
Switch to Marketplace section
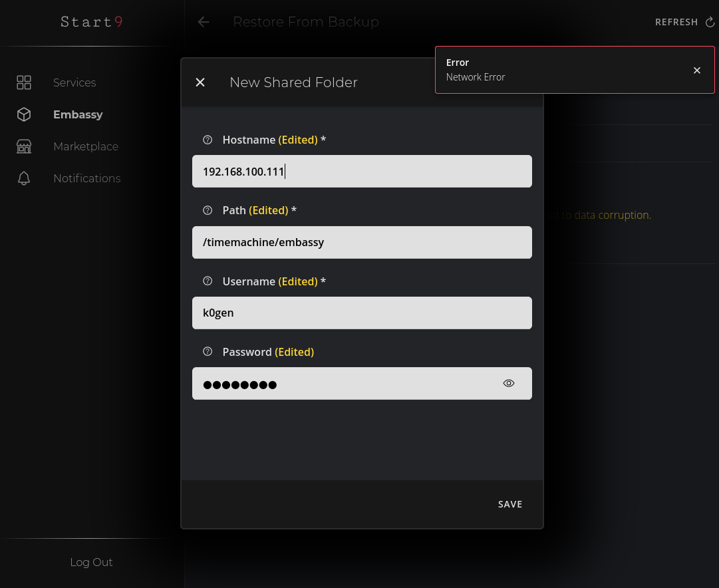86,146
